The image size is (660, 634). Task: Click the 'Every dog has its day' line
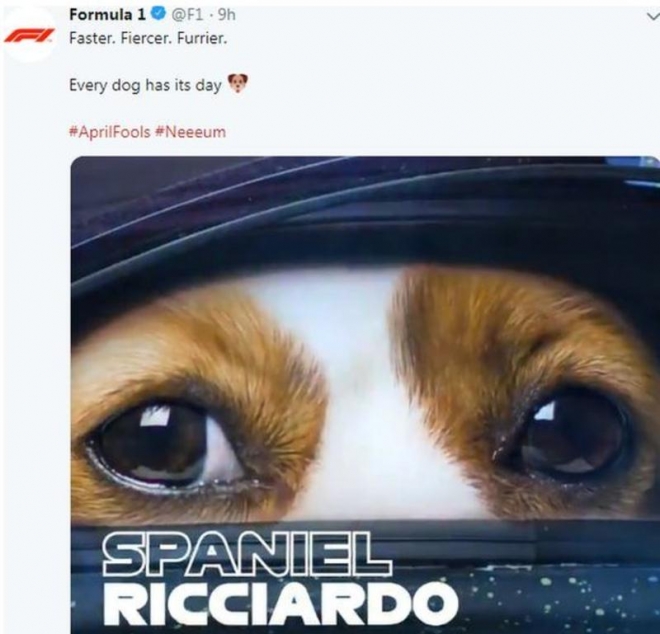click(x=145, y=85)
